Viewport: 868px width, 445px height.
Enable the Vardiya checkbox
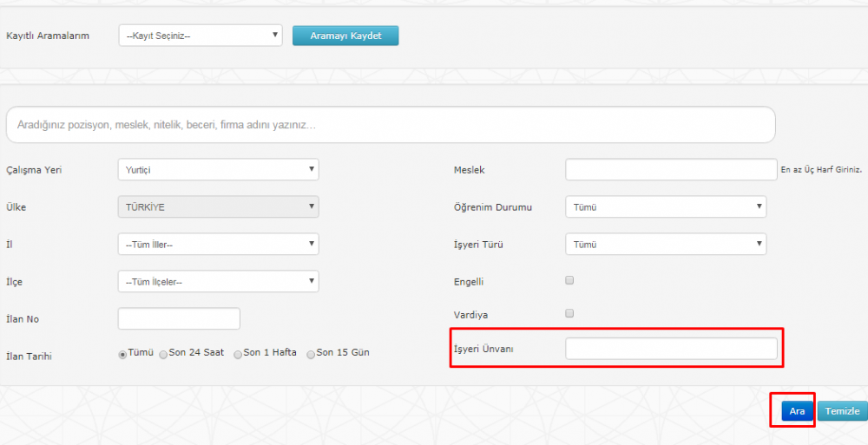click(x=569, y=313)
